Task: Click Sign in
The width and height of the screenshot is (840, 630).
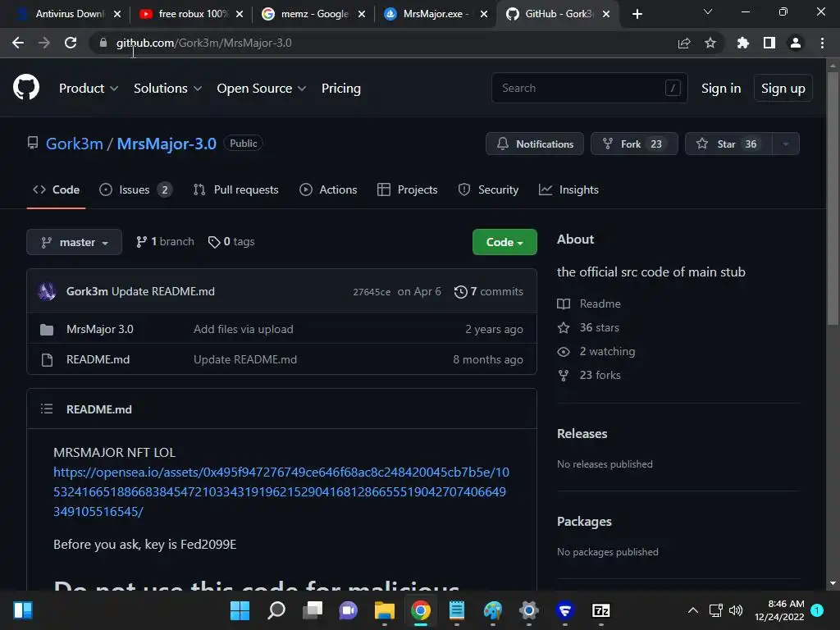Action: (721, 89)
